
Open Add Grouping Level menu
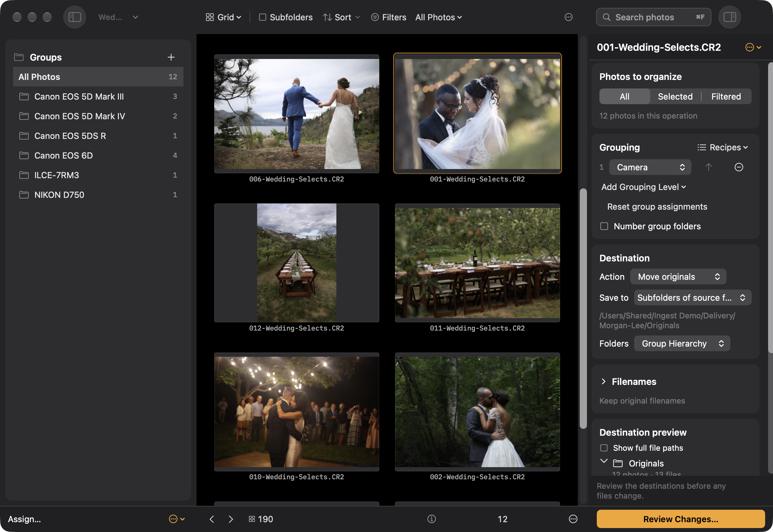coord(643,187)
